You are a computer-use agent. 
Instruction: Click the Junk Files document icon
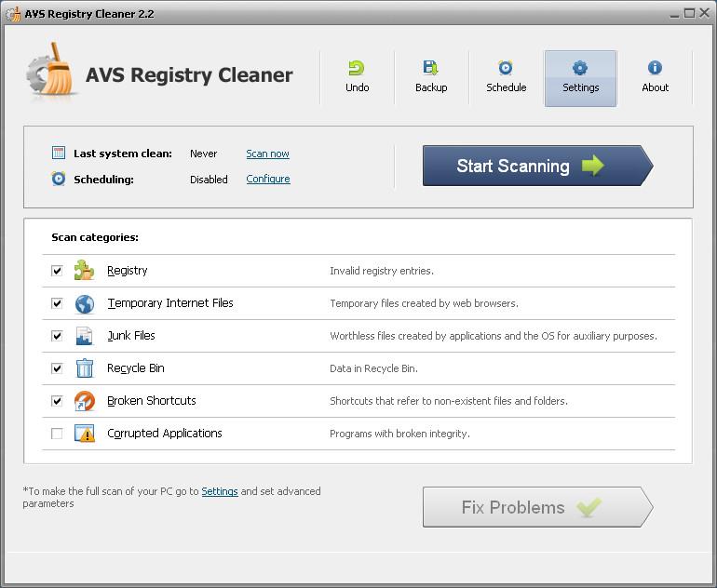(x=84, y=336)
